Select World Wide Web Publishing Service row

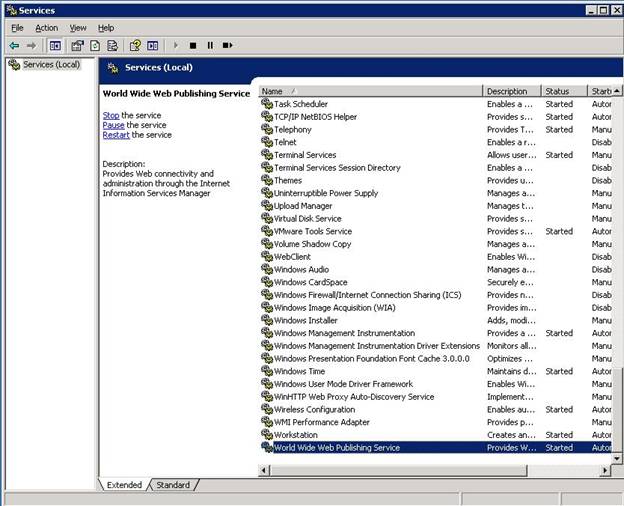click(x=436, y=447)
